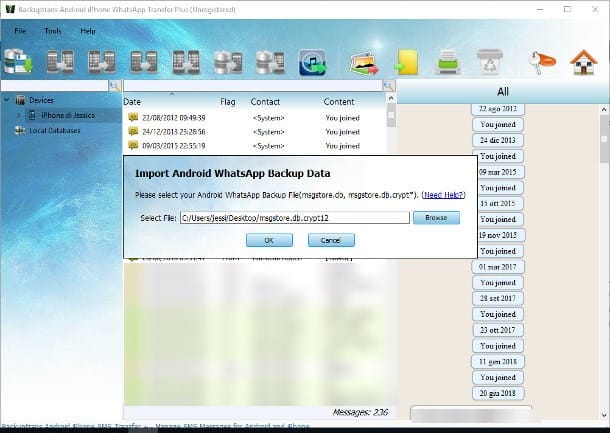
Task: Confirm import with OK button
Action: click(x=269, y=240)
